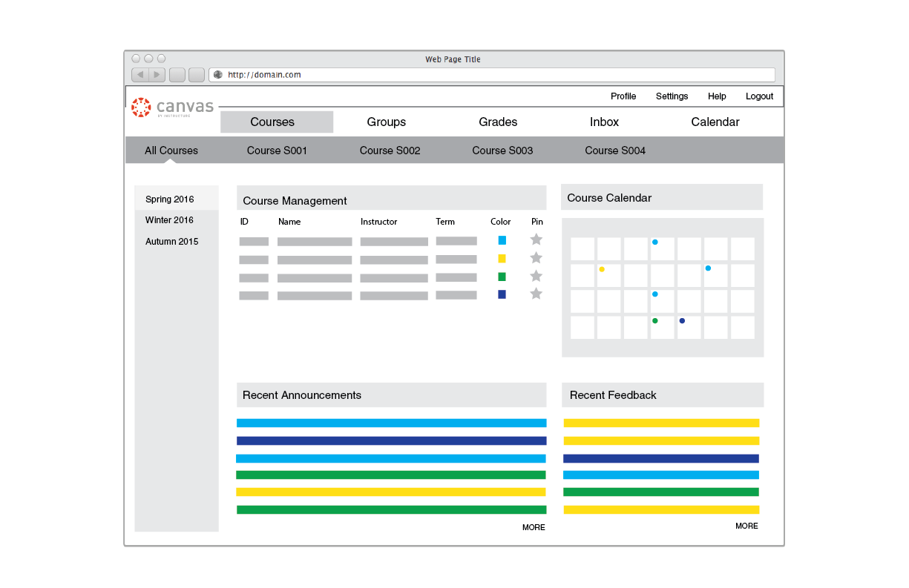This screenshot has height=588, width=909.
Task: Open the dark blue feedback bar
Action: pos(661,458)
